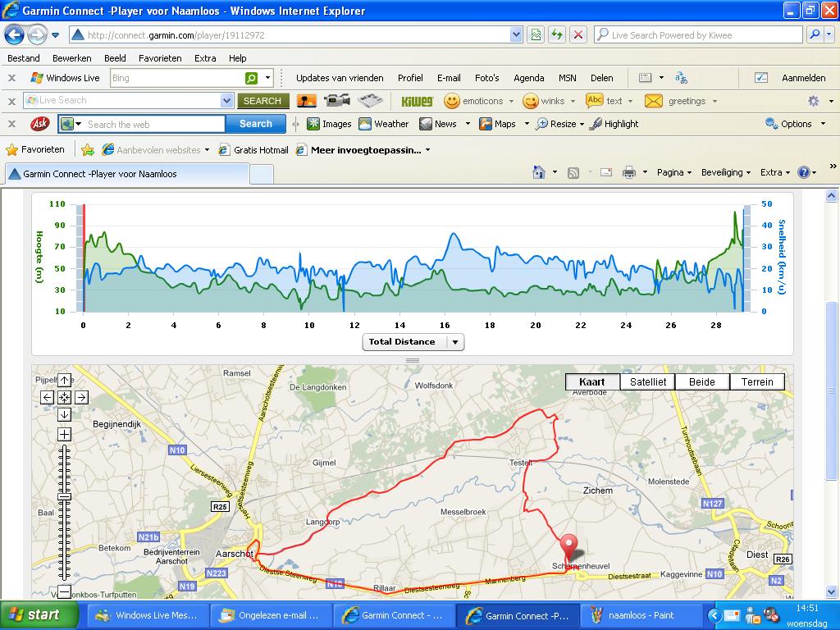Open the Favorieten menu
840x630 pixels.
(160, 58)
